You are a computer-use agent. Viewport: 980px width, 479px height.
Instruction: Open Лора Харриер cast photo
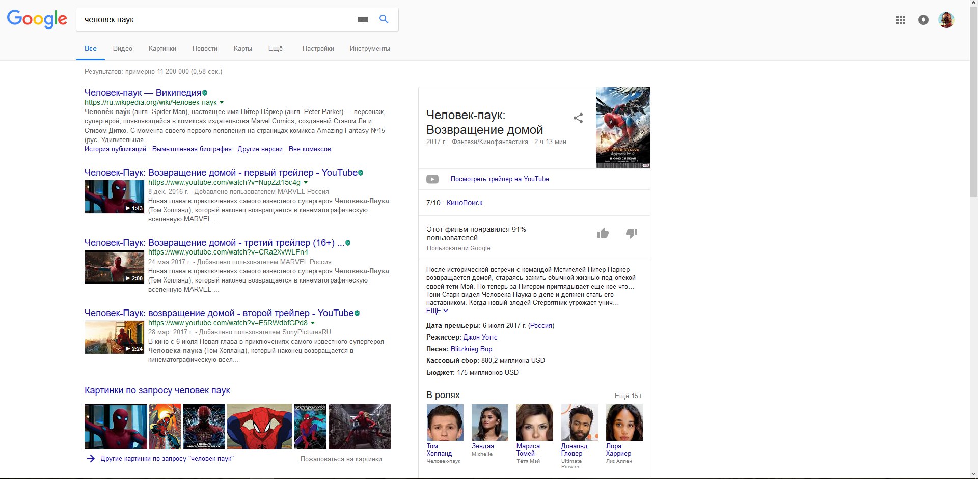click(x=624, y=422)
